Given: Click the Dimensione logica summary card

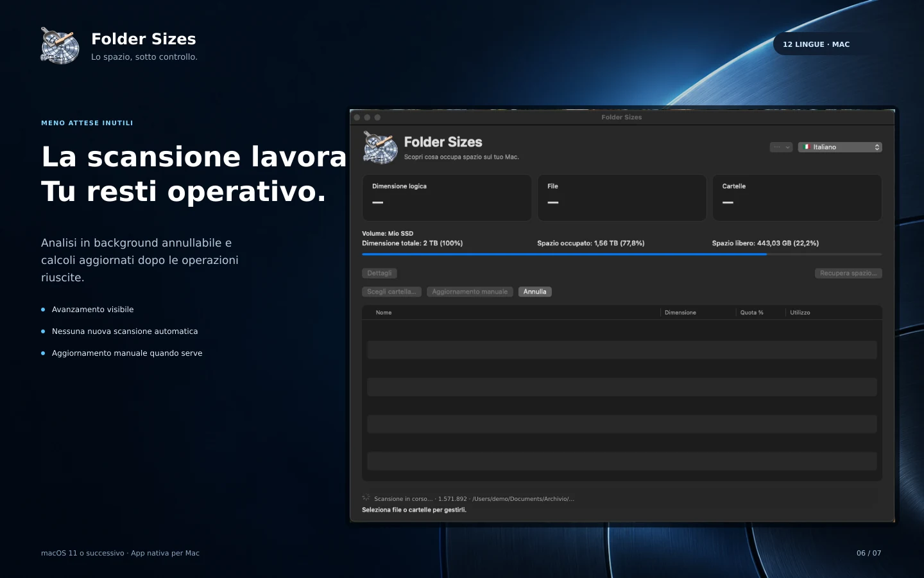Looking at the screenshot, I should point(447,198).
